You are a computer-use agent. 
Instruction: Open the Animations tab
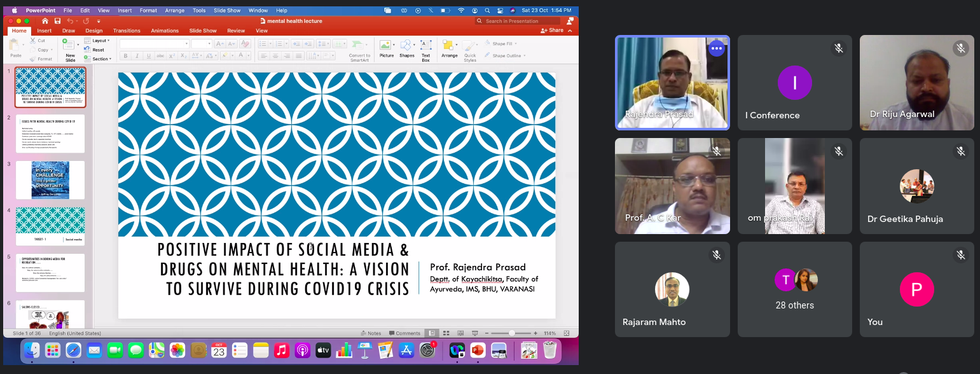tap(165, 31)
